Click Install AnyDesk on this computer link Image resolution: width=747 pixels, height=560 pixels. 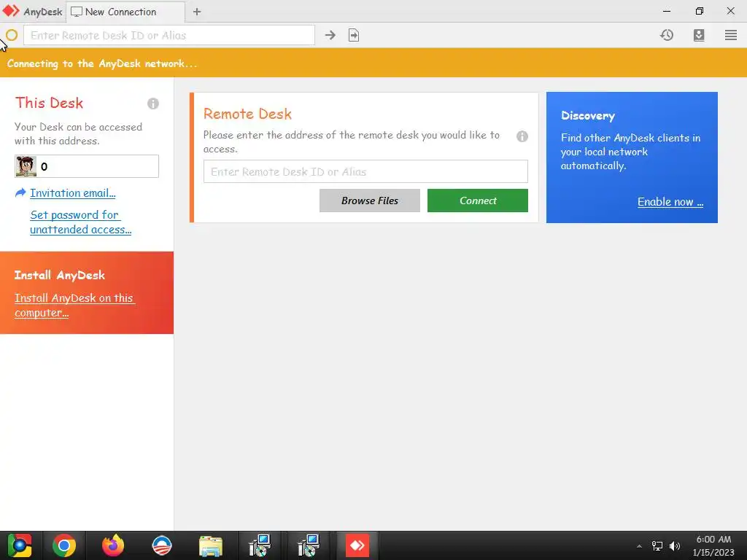click(x=74, y=306)
